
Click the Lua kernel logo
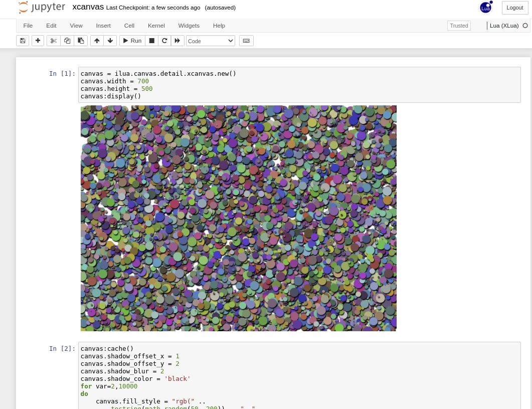tap(485, 8)
